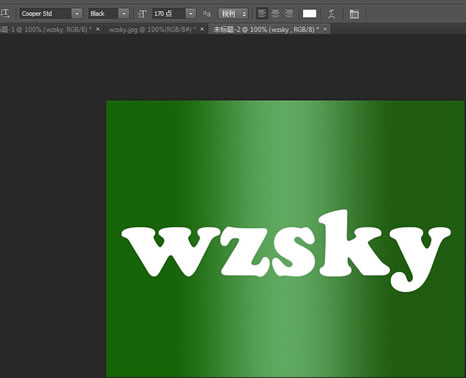Select right align text
This screenshot has height=378, width=466.
click(288, 14)
